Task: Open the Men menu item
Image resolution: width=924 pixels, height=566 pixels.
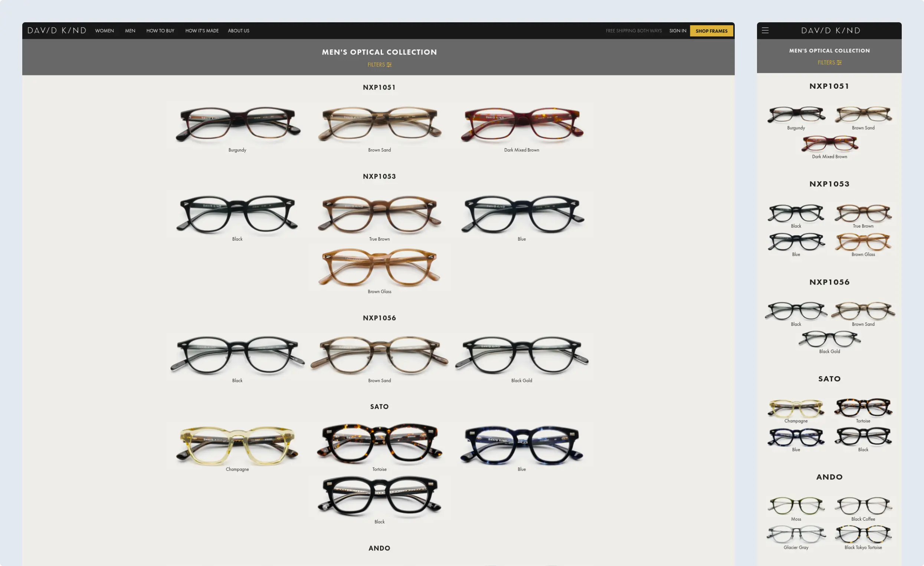Action: (130, 31)
